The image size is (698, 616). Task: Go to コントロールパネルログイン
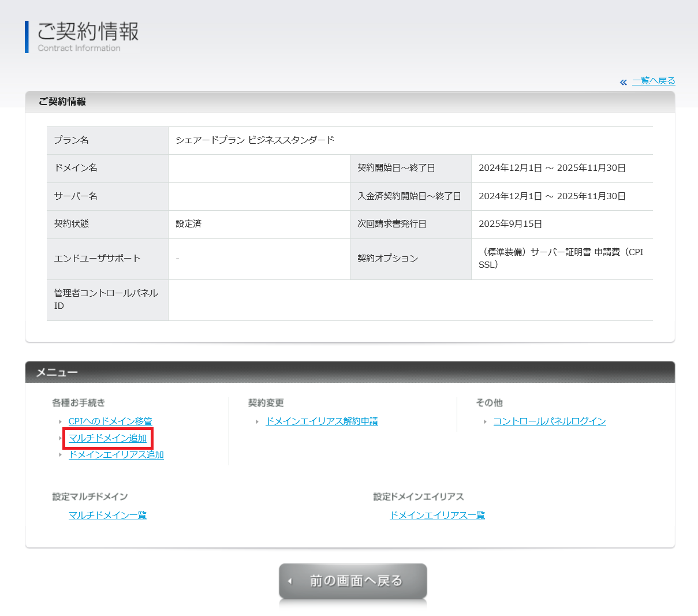[549, 421]
